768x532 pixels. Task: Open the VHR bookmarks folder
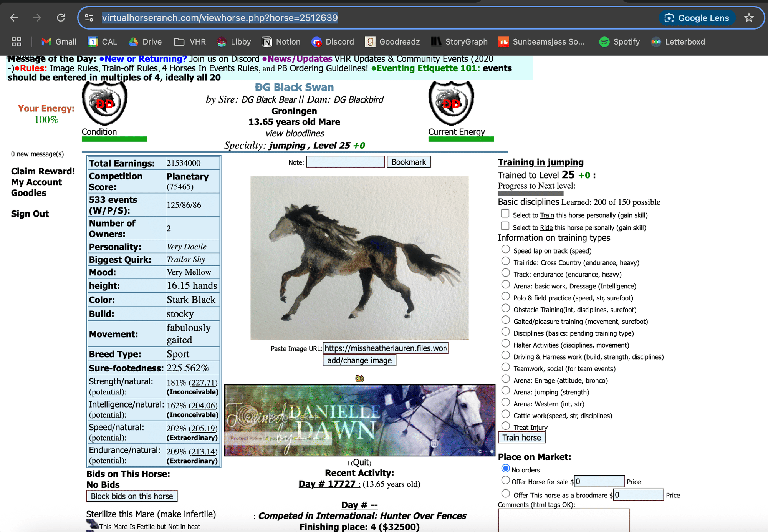click(190, 42)
